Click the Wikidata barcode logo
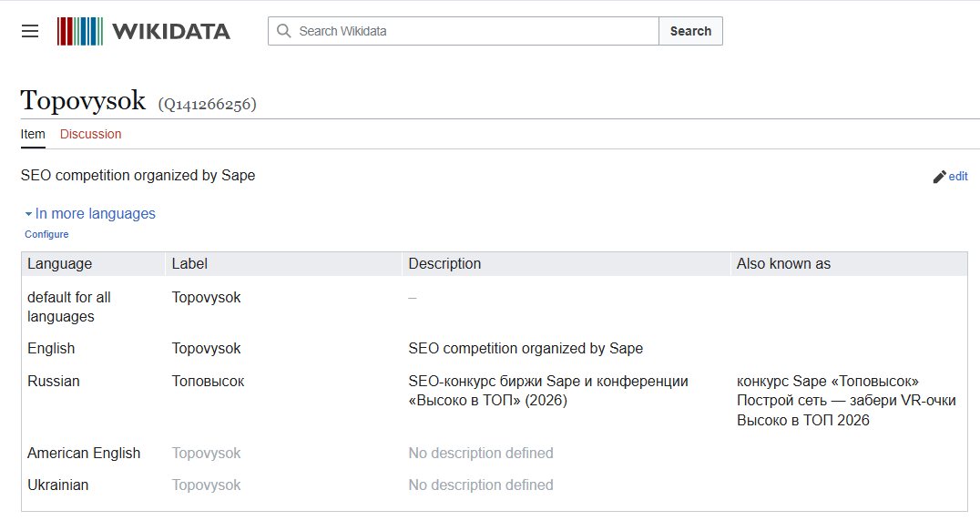This screenshot has width=980, height=531. pos(80,31)
